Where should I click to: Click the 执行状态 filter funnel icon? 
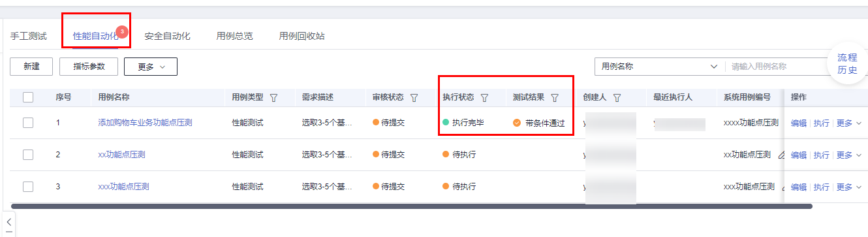click(x=484, y=97)
